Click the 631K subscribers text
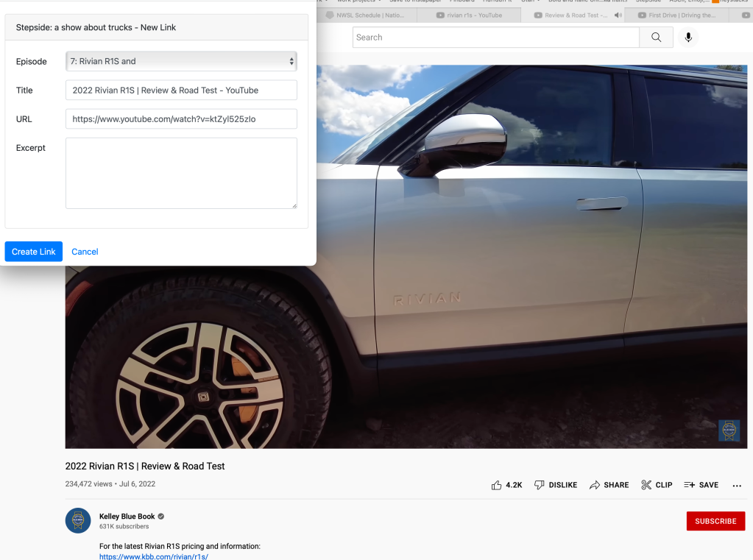 tap(124, 526)
